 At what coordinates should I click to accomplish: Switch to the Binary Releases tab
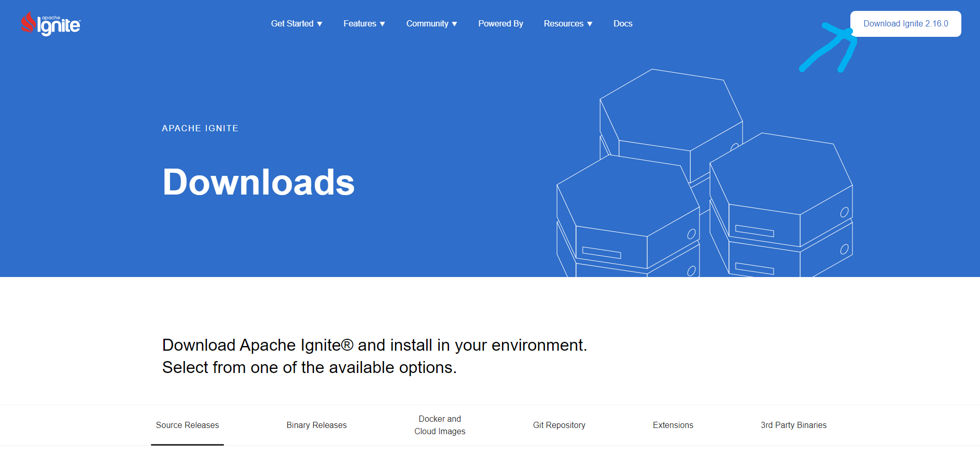316,425
